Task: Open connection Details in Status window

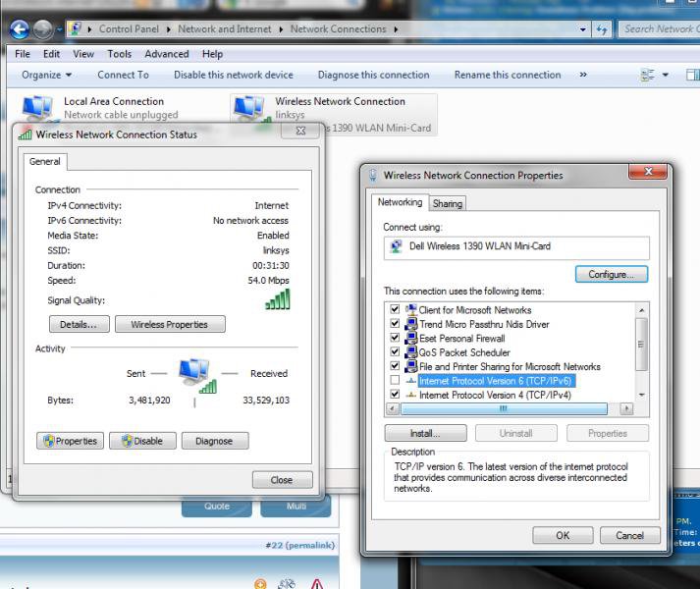Action: click(x=79, y=324)
